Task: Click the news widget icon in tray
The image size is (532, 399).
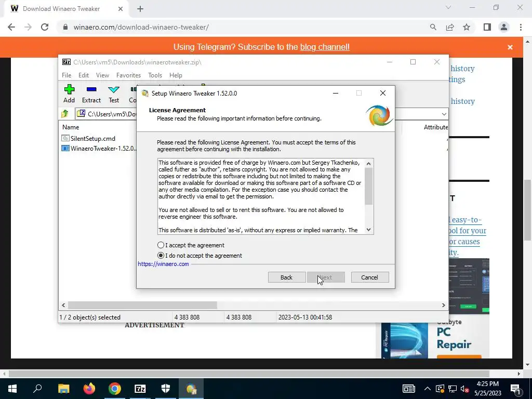Action: tap(408, 389)
